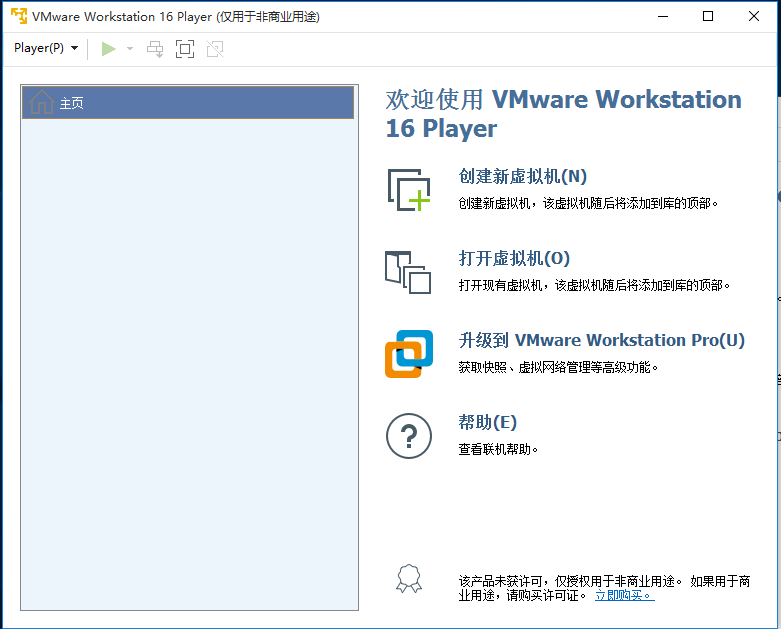This screenshot has height=629, width=781.
Task: Click text 查看联机帮助
Action: click(x=498, y=449)
